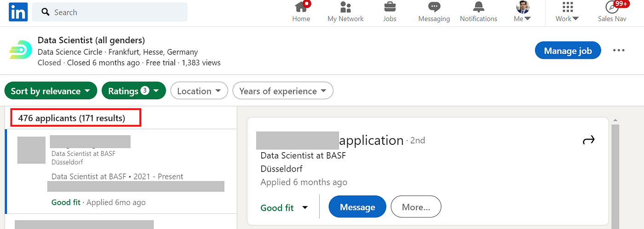
Task: Click 'Applied 6 months ago' text
Action: coord(304,182)
